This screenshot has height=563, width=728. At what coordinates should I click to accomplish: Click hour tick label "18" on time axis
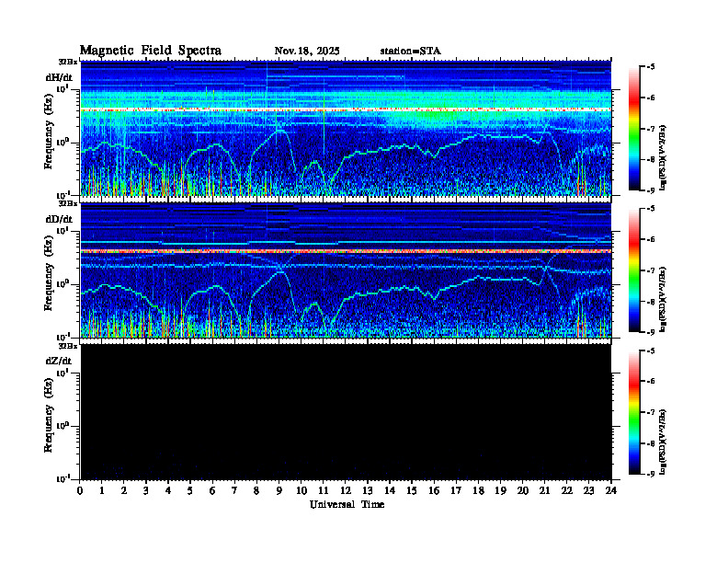(x=478, y=491)
